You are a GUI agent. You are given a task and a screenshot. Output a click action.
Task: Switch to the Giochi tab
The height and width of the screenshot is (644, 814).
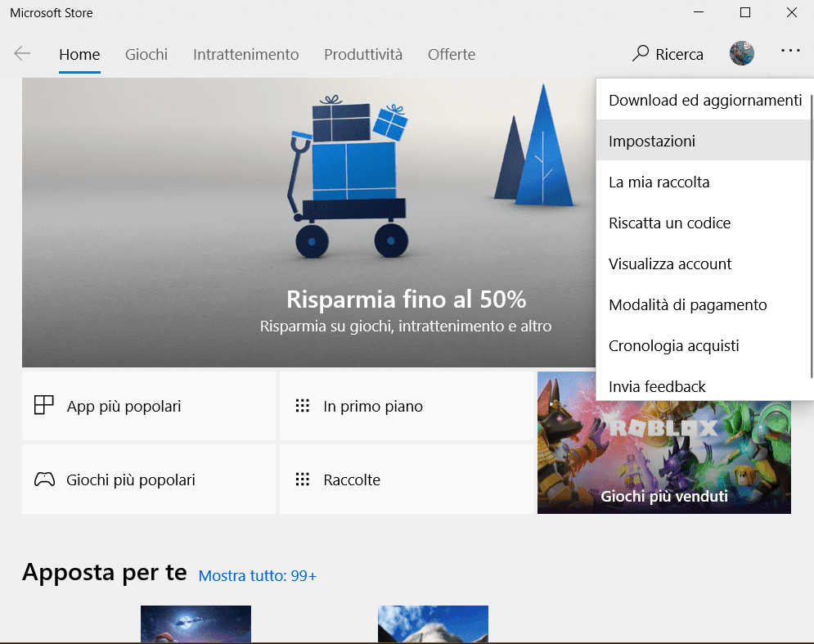[x=146, y=55]
